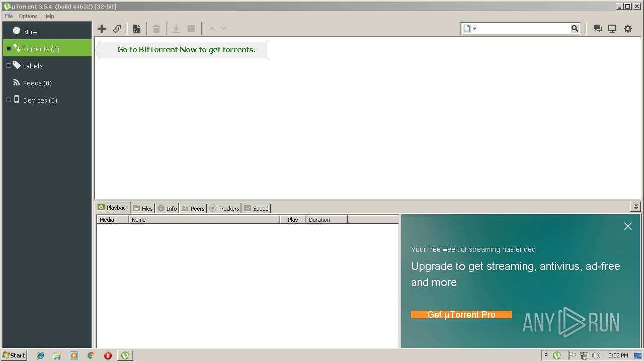
Task: Click the Remote monitor icon
Action: point(612,29)
